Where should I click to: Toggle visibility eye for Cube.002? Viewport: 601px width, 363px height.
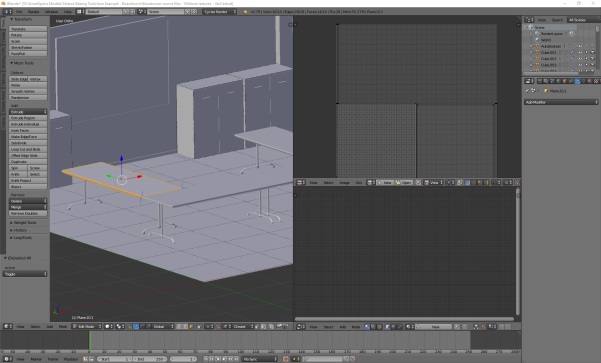click(580, 59)
